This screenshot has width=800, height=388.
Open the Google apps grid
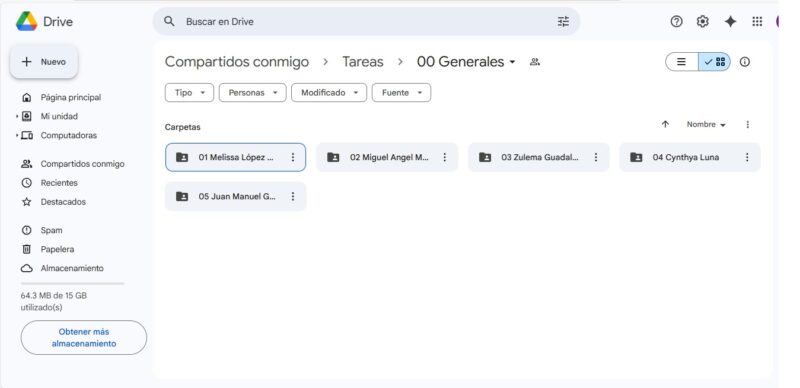coord(757,21)
